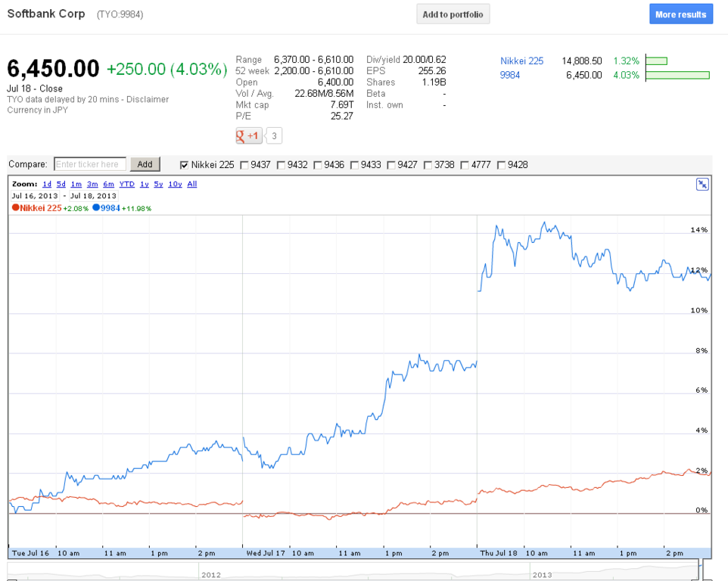Viewport: 728px width, 581px height.
Task: Set chart zoom to 5d
Action: 61,185
